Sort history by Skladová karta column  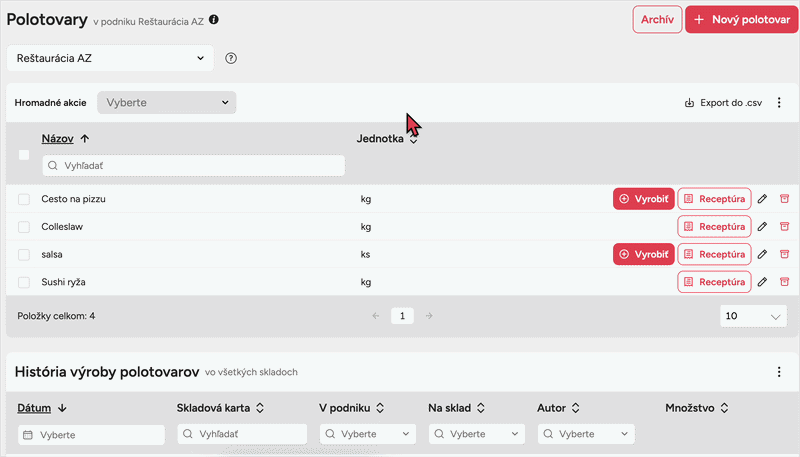220,408
